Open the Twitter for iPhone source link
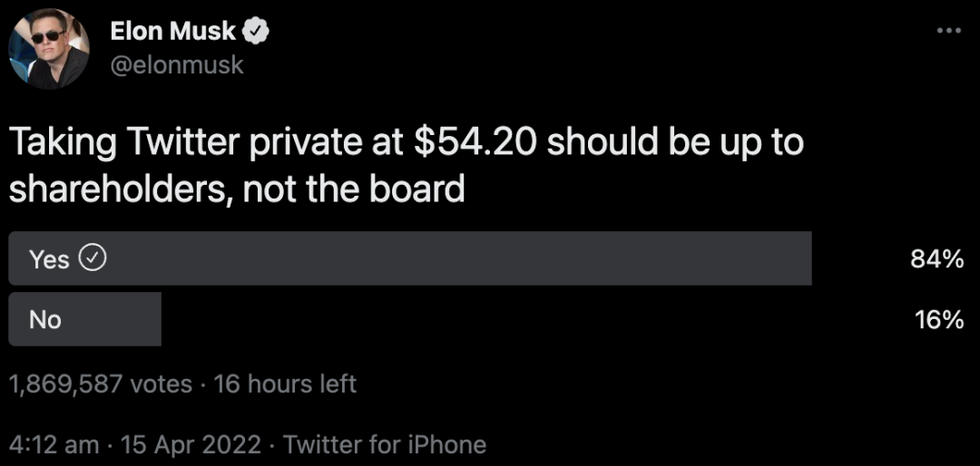Screen dimensions: 980x466 [x=385, y=444]
